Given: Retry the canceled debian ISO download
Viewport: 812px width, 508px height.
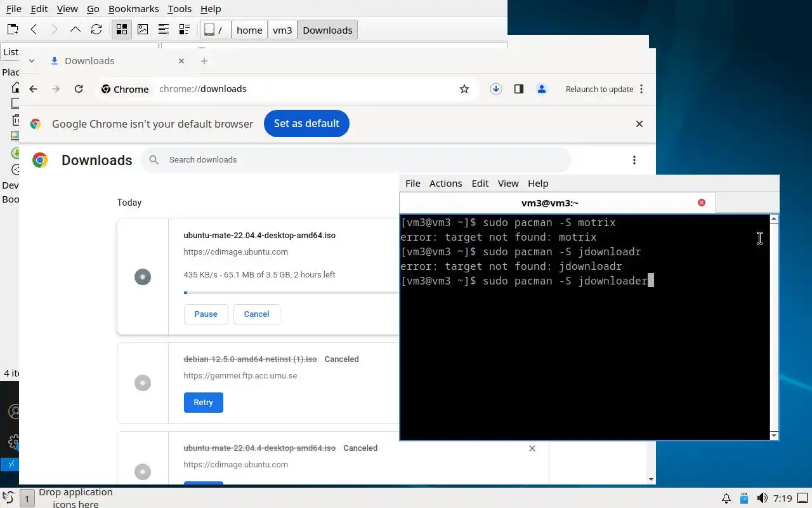Looking at the screenshot, I should [203, 403].
